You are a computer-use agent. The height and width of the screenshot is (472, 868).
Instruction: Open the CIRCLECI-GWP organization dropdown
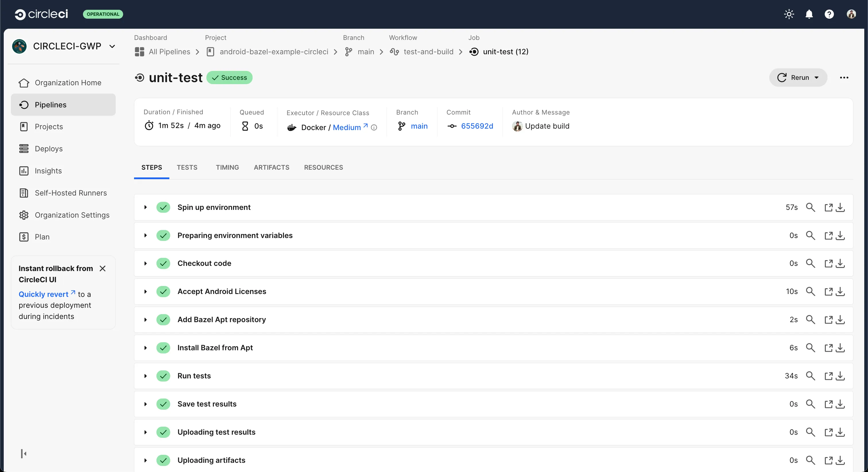click(64, 46)
